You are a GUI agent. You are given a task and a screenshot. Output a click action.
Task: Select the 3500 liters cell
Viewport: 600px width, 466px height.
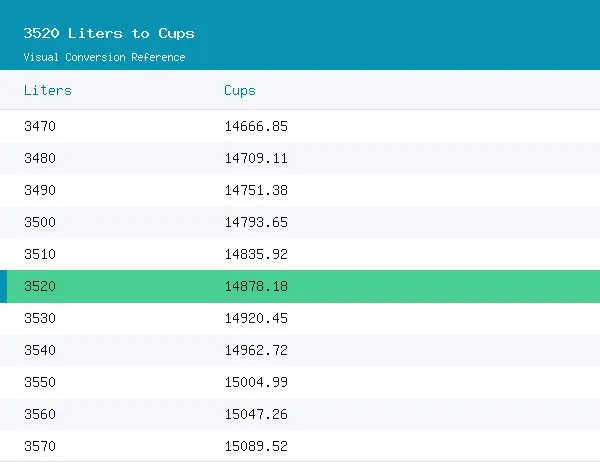click(40, 222)
